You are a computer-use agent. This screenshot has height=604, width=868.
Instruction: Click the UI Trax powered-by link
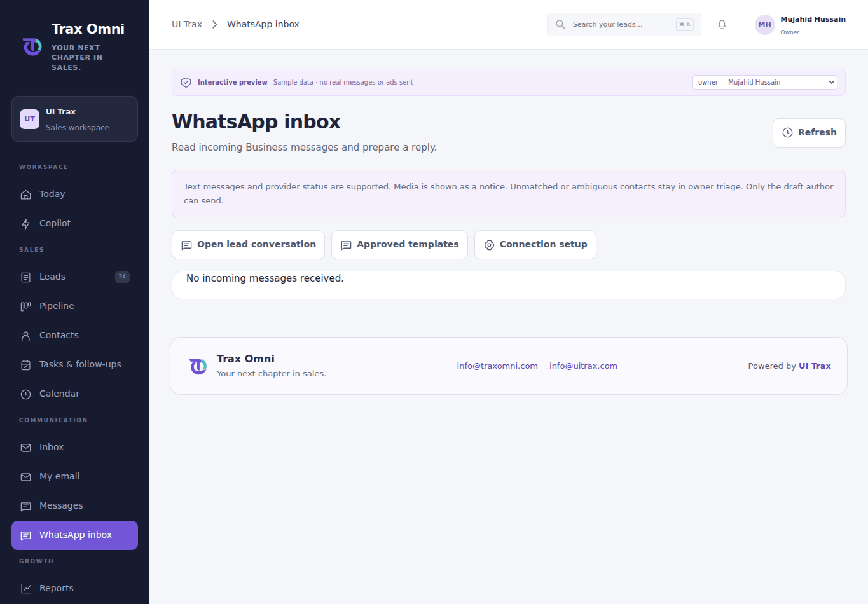pyautogui.click(x=815, y=366)
